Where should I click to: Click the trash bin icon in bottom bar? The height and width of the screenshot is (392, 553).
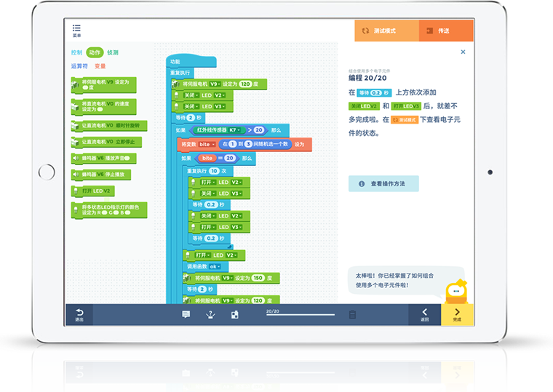tap(351, 314)
